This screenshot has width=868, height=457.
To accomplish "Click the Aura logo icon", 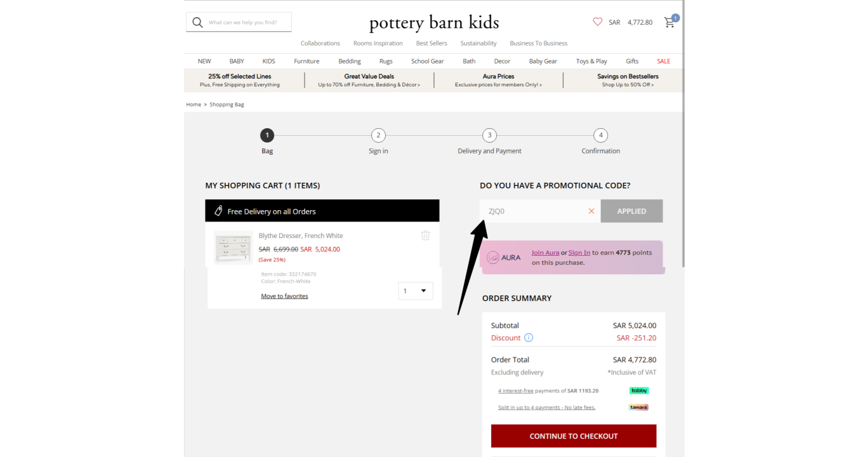I will [x=493, y=258].
